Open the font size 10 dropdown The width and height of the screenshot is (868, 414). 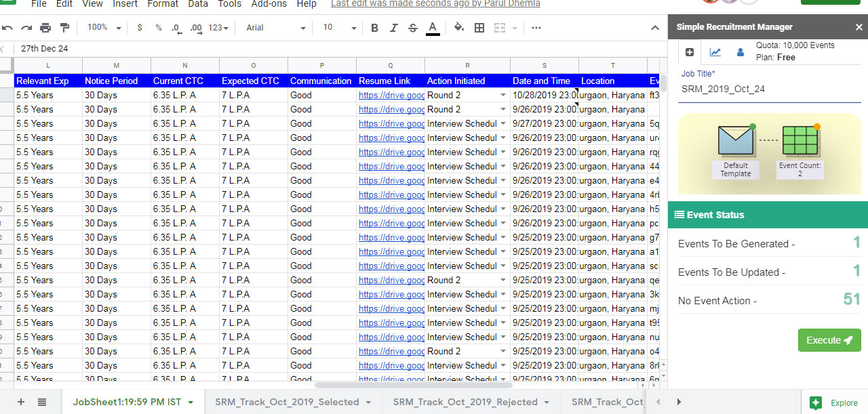tap(339, 28)
